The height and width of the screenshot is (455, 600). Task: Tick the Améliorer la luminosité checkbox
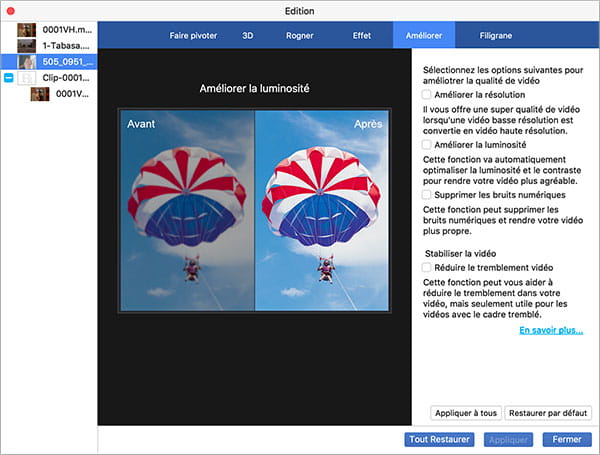426,145
